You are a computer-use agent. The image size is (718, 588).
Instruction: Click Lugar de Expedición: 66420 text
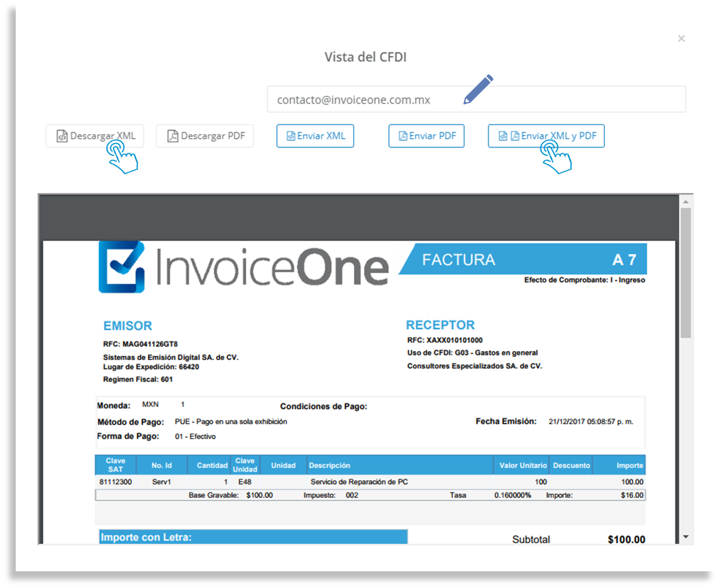151,367
